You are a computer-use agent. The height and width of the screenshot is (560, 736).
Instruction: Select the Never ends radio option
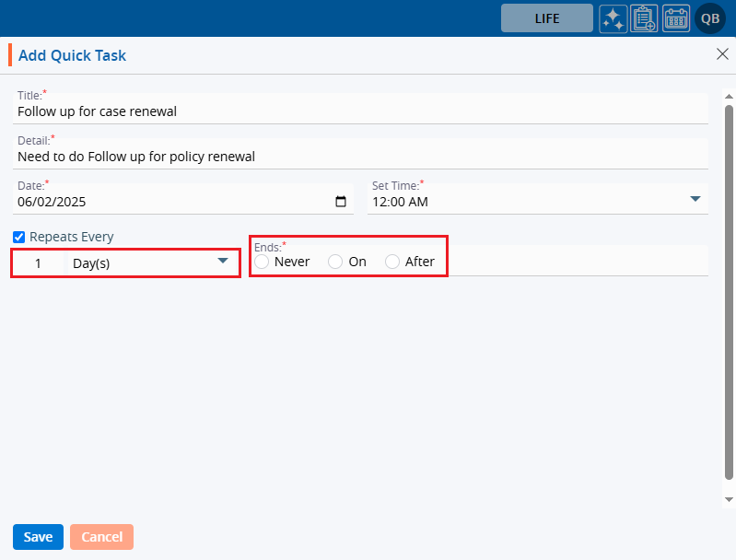[263, 262]
